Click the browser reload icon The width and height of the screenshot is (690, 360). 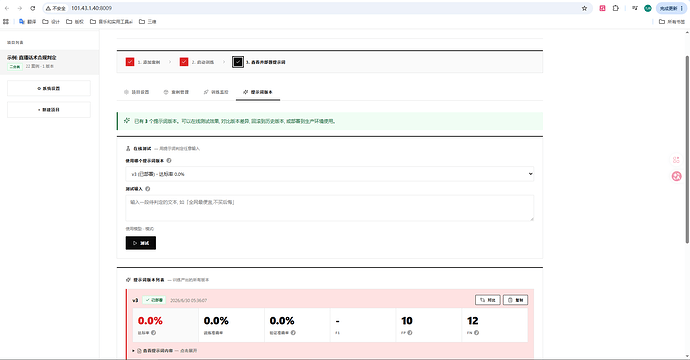pyautogui.click(x=33, y=8)
